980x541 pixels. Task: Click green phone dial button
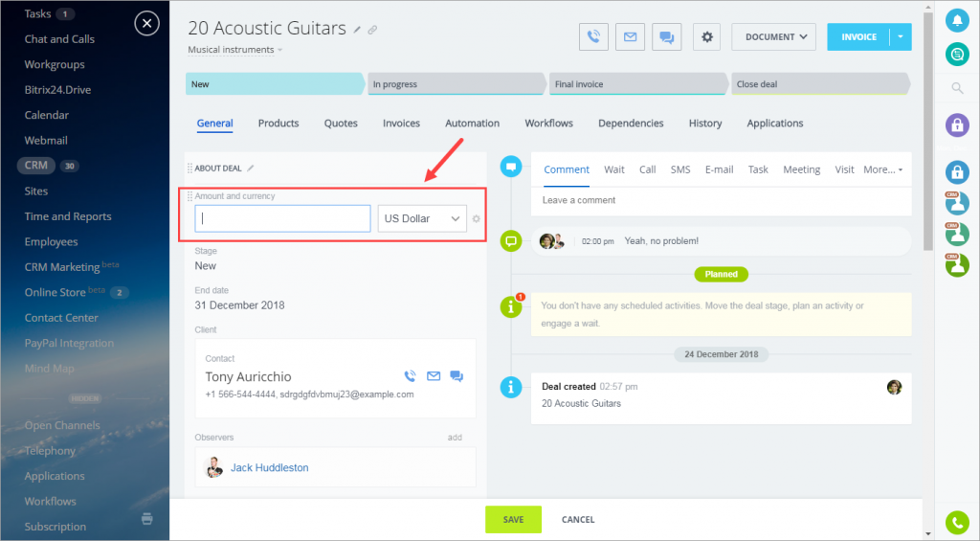pos(957,523)
